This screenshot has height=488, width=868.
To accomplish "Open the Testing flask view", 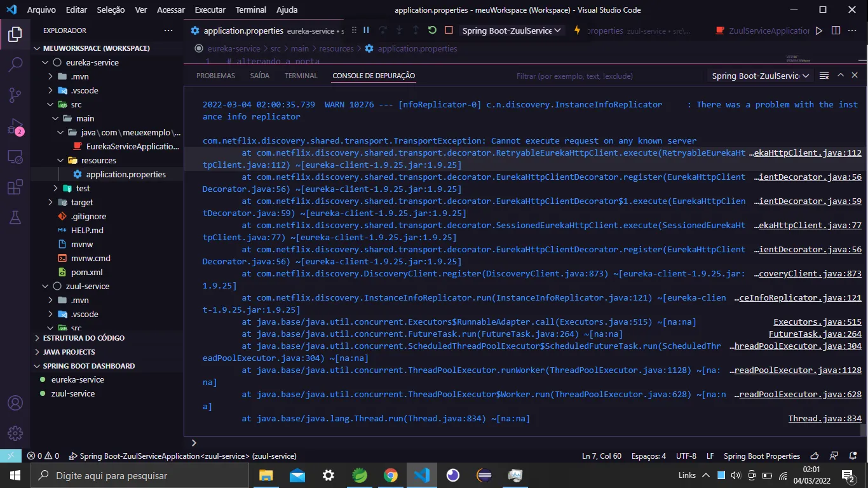I will (x=15, y=218).
